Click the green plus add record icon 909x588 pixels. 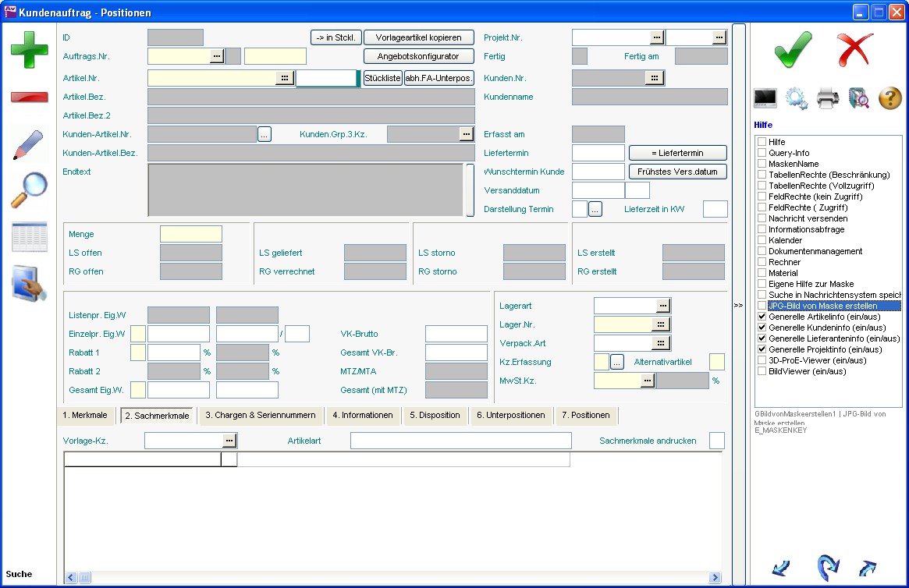(29, 51)
